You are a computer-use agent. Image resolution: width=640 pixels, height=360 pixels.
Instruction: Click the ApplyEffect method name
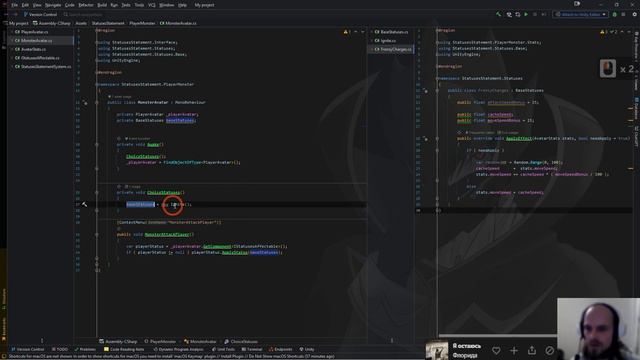tap(519, 138)
